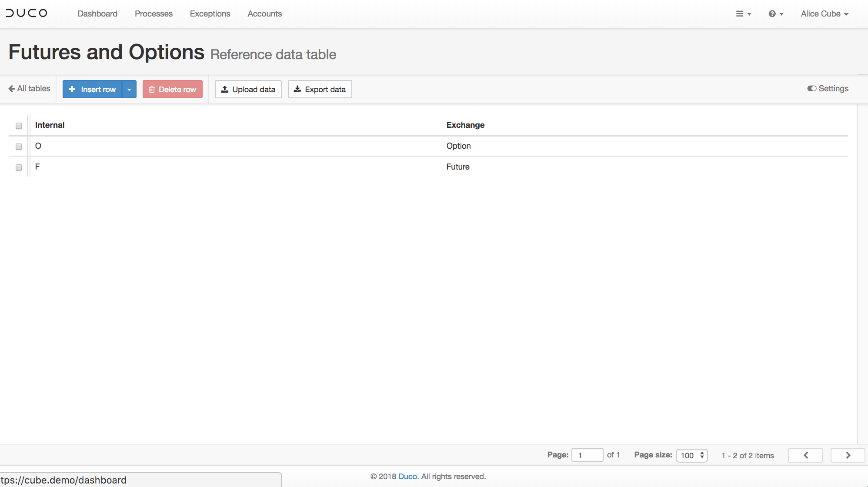Go back using All tables arrow
868x487 pixels.
(x=30, y=89)
